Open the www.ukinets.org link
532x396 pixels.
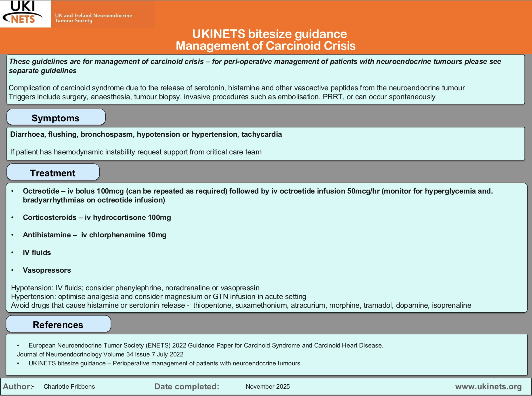point(488,386)
